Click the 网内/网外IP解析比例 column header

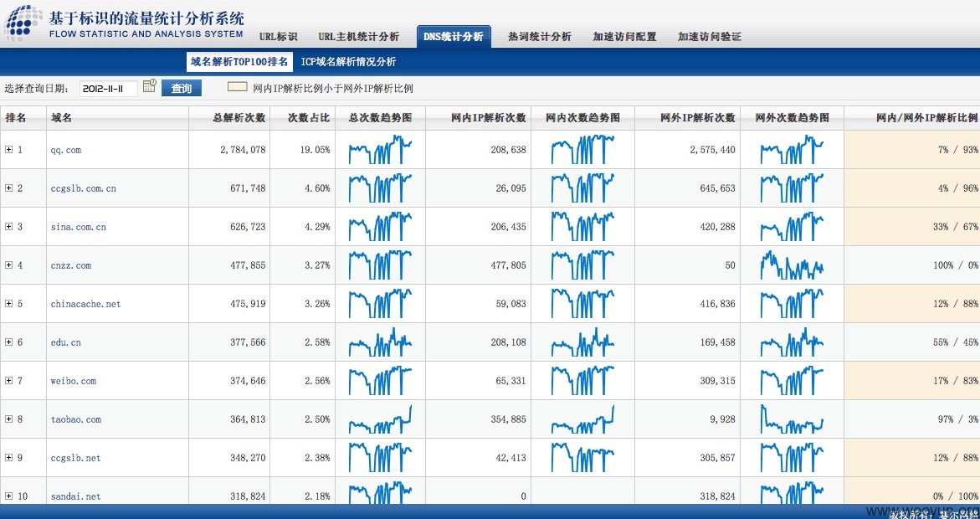tap(912, 117)
